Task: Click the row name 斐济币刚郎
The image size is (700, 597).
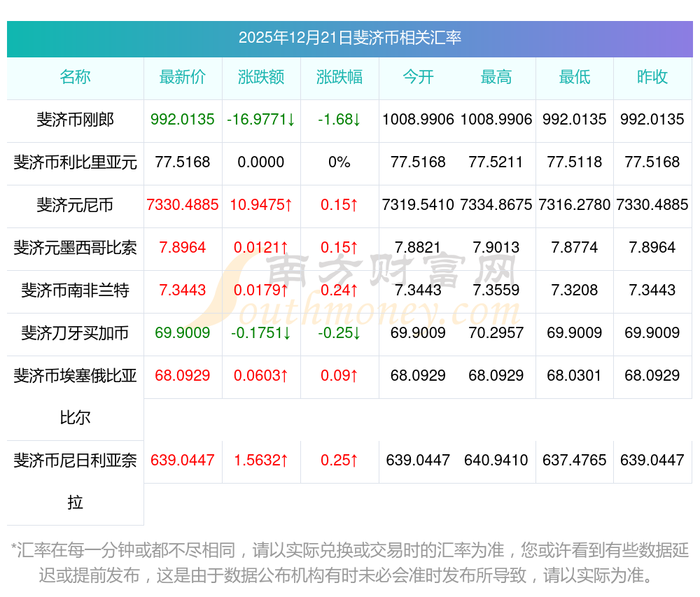Action: 75,120
